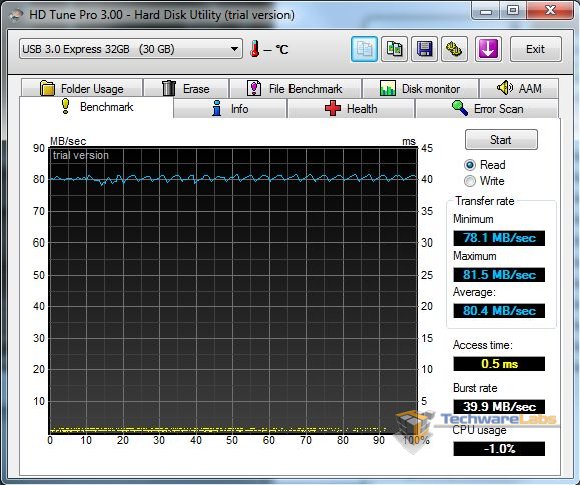The width and height of the screenshot is (580, 485).
Task: Click the blue transfer rate line in graph
Action: click(233, 178)
